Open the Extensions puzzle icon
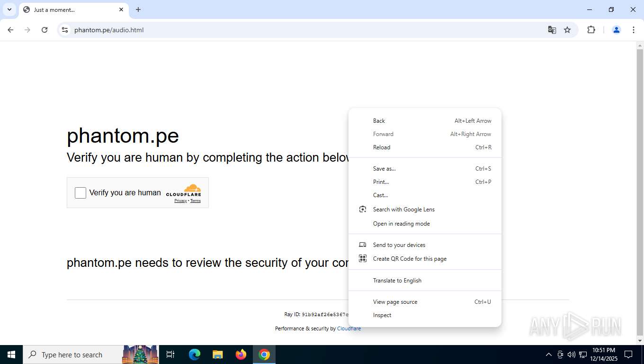 [591, 30]
